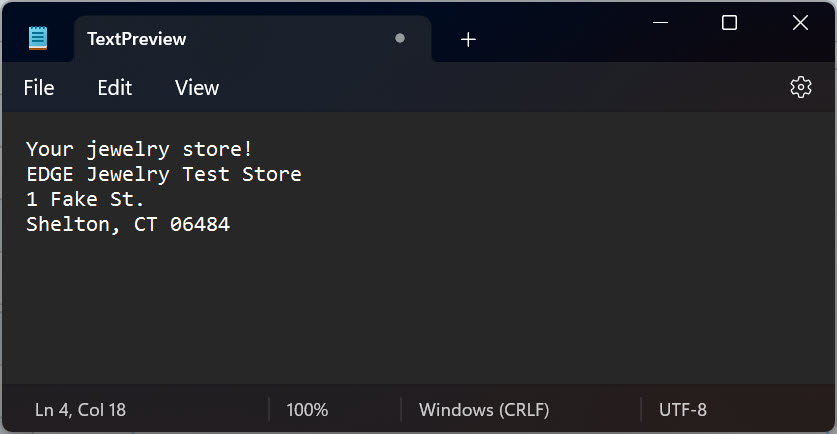Click the Ln 4, Col 18 position indicator
The width and height of the screenshot is (837, 434).
(x=81, y=409)
